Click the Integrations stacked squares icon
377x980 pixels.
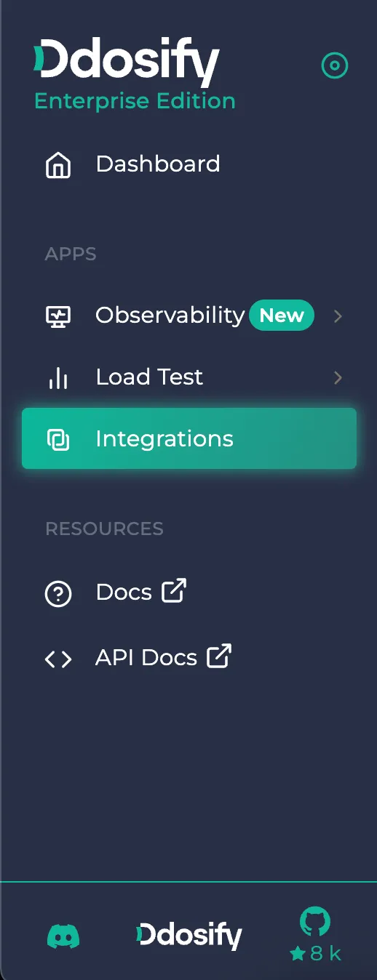(58, 439)
